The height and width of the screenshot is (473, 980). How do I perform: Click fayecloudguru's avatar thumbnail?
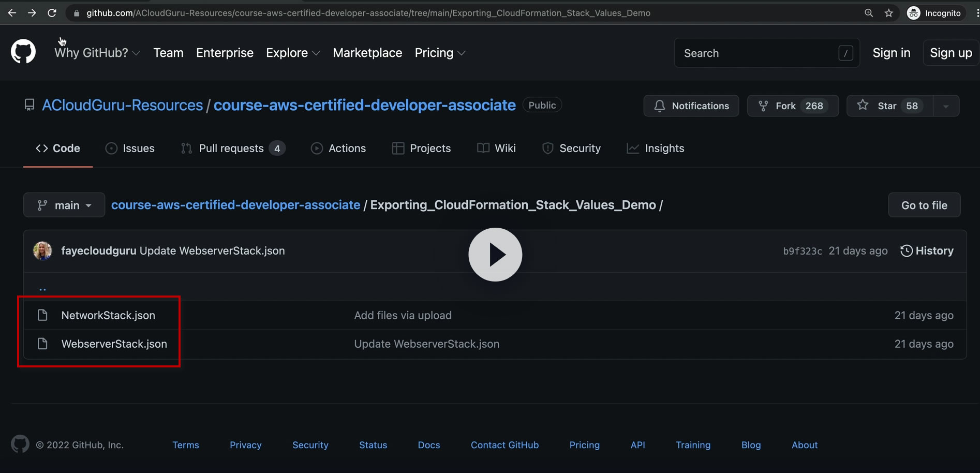tap(42, 251)
